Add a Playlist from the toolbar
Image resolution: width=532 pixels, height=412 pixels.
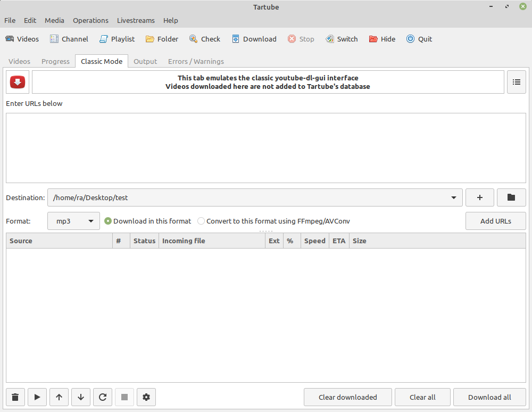(x=117, y=39)
